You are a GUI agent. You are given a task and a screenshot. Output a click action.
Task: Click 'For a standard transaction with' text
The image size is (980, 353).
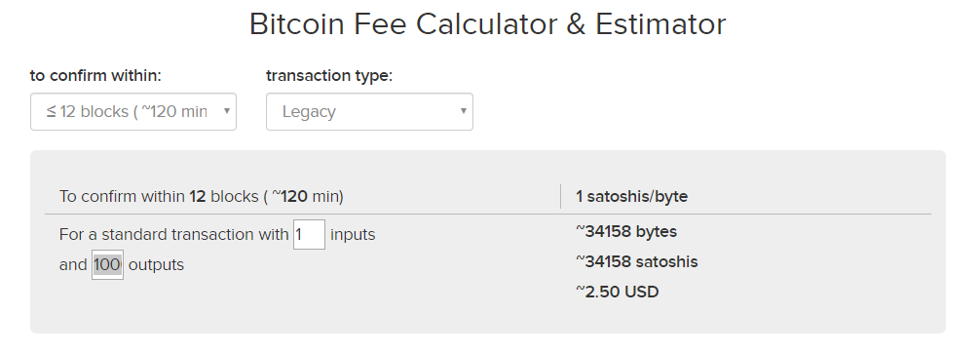[173, 235]
